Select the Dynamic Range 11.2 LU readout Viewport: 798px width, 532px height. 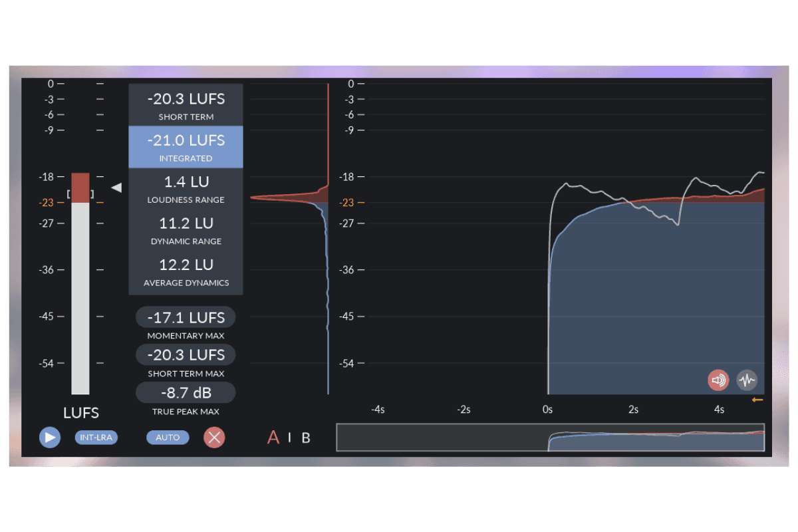point(186,230)
